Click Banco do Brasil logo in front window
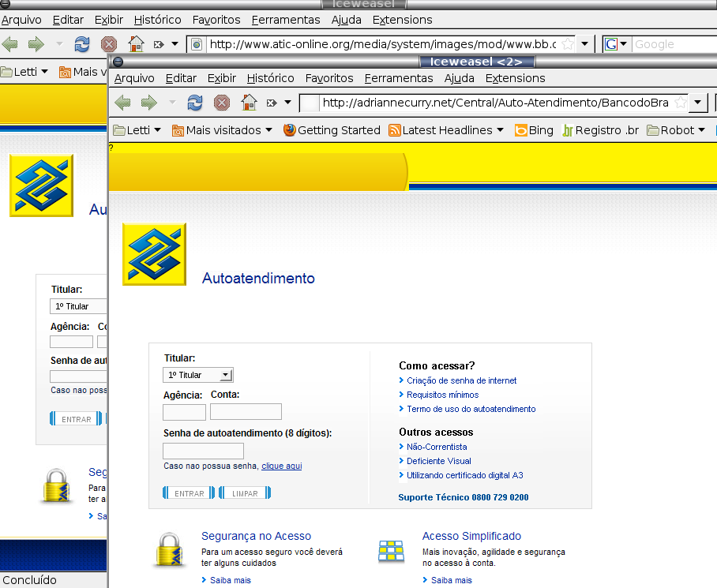717x588 pixels. [155, 254]
